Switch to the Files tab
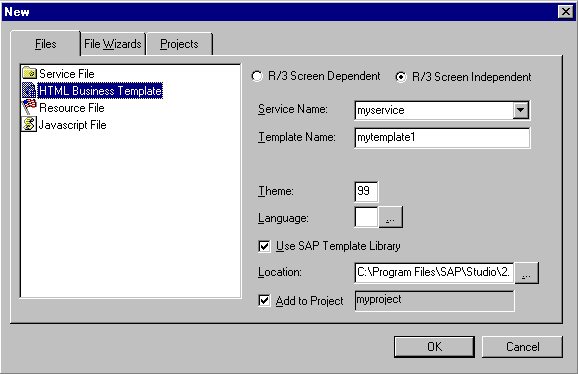 coord(46,44)
